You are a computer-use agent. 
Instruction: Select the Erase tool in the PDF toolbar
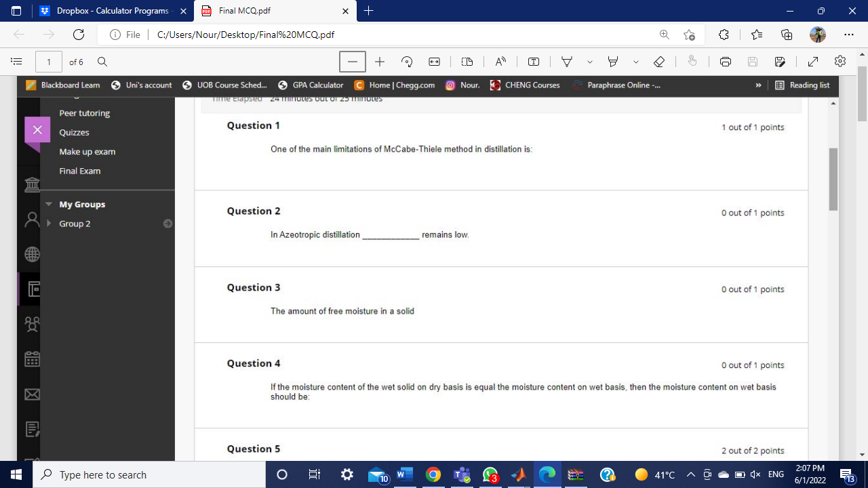coord(658,62)
